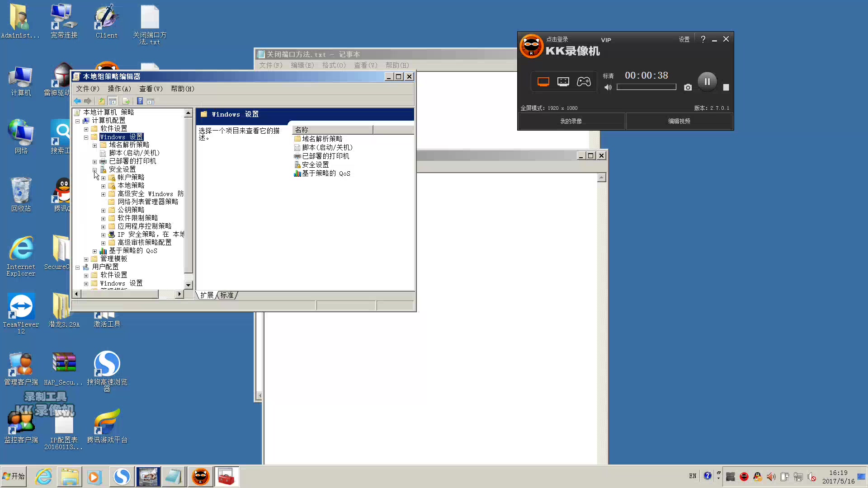Screen dimensions: 868x488
Task: Take a screenshot with KK camera icon
Action: click(688, 87)
